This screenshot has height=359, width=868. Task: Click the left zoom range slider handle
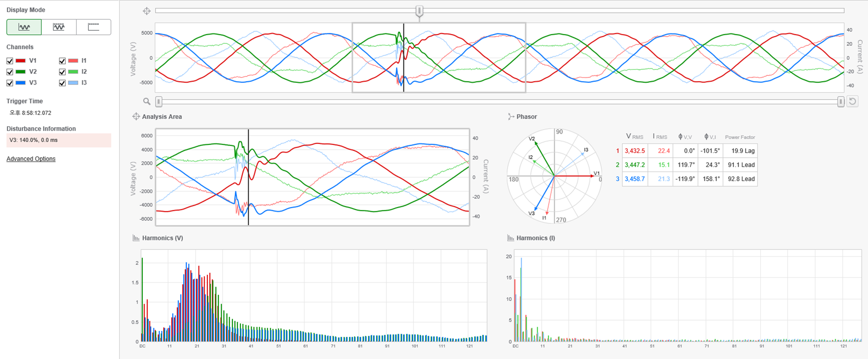159,101
